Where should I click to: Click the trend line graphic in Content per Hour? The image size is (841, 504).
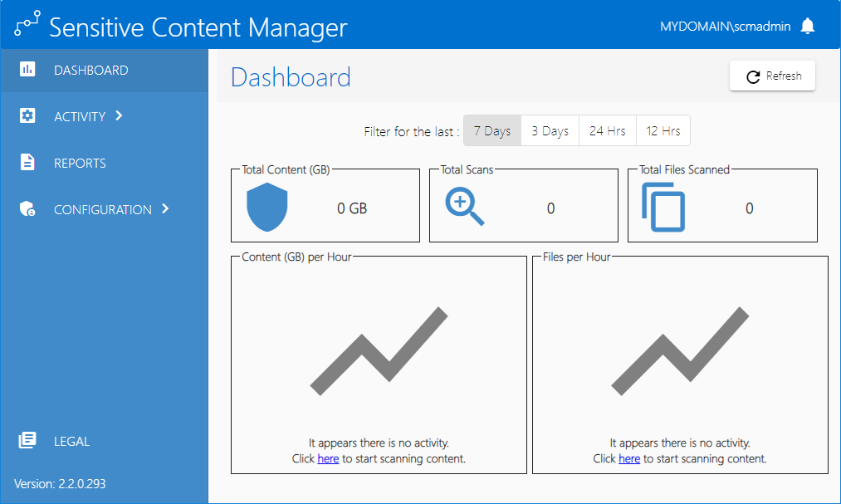(x=379, y=351)
